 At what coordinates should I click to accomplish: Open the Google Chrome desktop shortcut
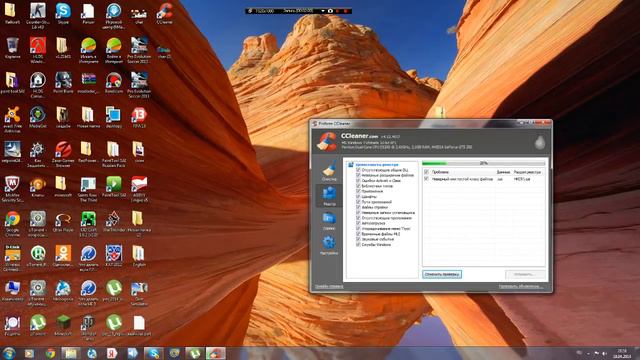pyautogui.click(x=12, y=224)
